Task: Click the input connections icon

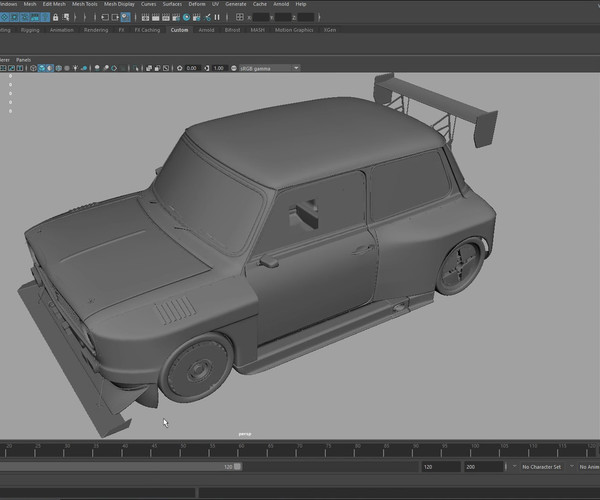Action: 104,17
